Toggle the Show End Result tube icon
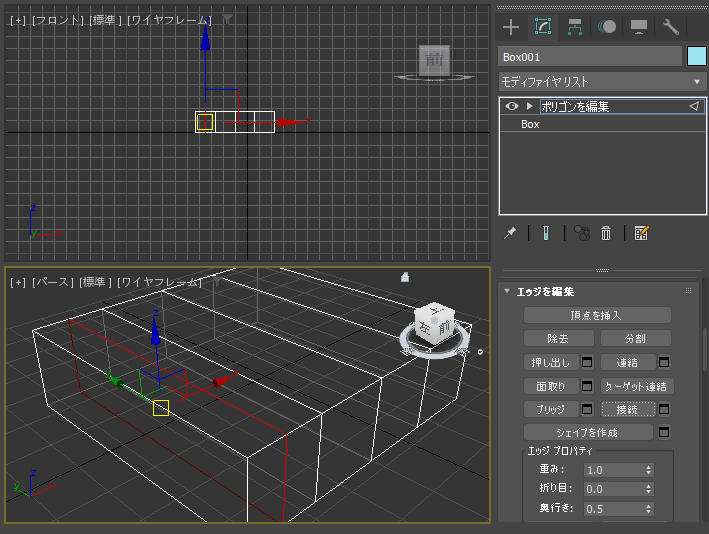The height and width of the screenshot is (534, 709). pyautogui.click(x=546, y=233)
